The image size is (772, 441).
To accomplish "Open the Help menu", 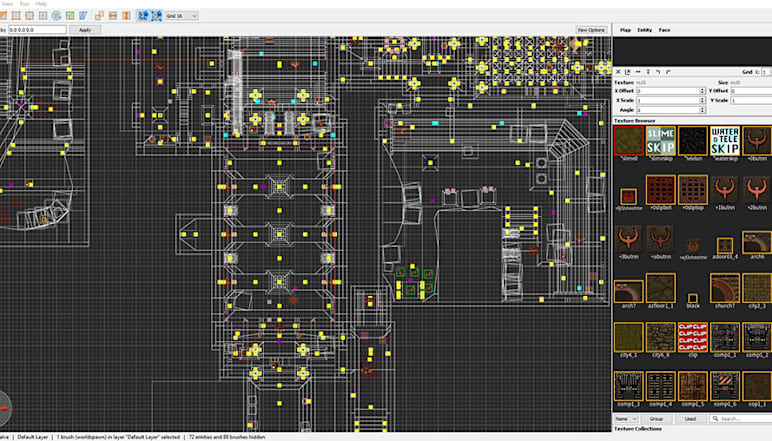I will pos(41,3).
